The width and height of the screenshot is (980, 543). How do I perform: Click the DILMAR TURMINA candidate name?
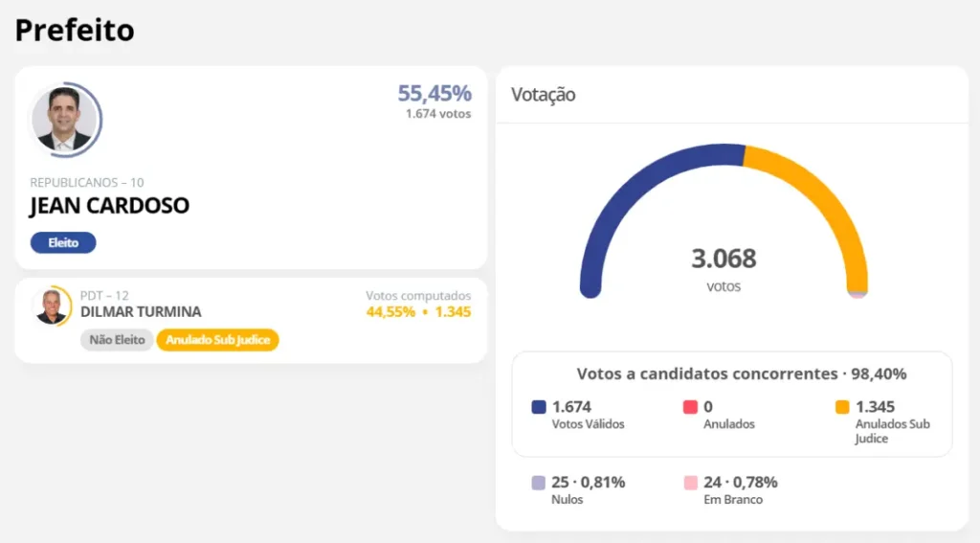click(141, 312)
